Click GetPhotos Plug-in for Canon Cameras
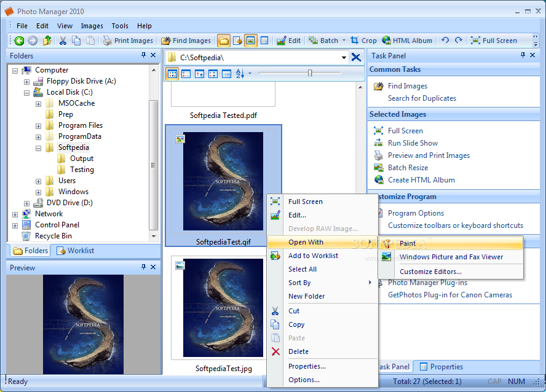Viewport: 546px width, 392px height. [450, 295]
